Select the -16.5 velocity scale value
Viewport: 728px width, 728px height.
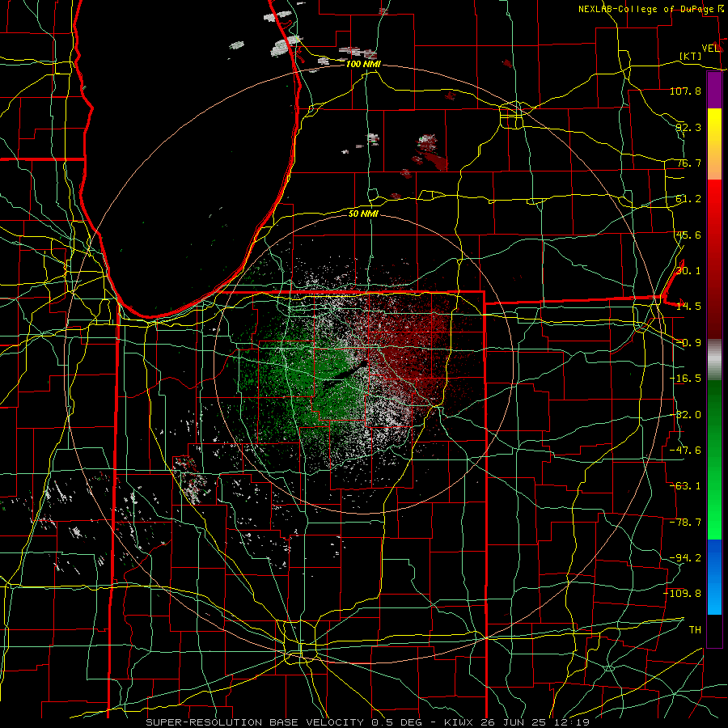[685, 379]
